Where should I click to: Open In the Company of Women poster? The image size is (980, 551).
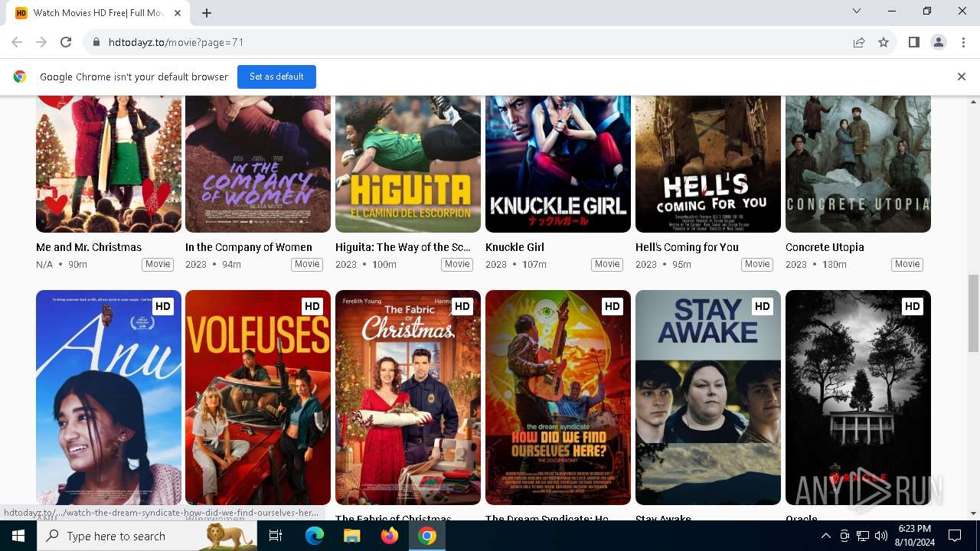pyautogui.click(x=258, y=164)
